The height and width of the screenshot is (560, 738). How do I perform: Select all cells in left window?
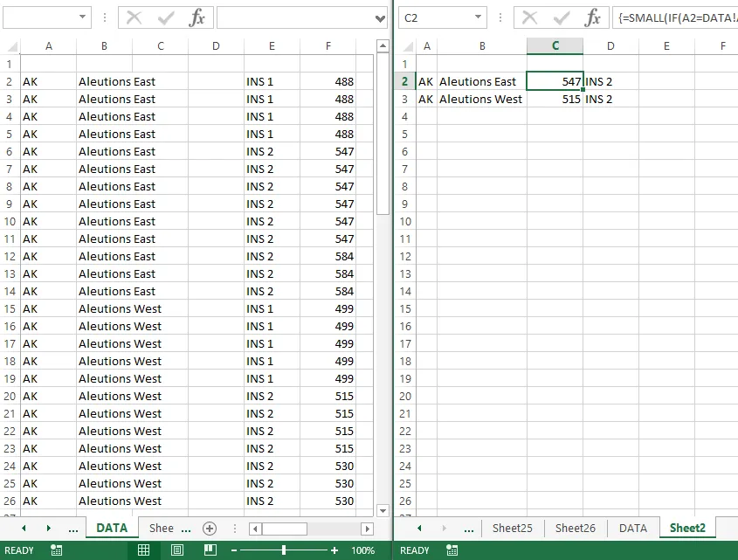click(x=13, y=46)
